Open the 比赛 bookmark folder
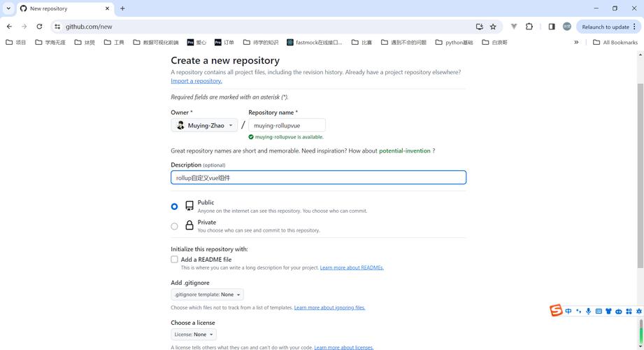This screenshot has width=644, height=350. [362, 42]
